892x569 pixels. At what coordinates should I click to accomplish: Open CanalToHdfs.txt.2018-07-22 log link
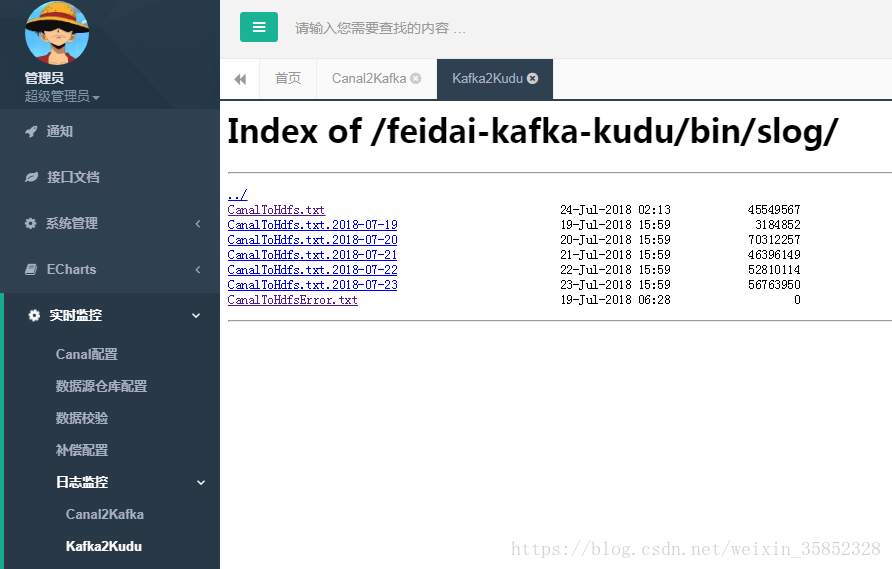(312, 270)
